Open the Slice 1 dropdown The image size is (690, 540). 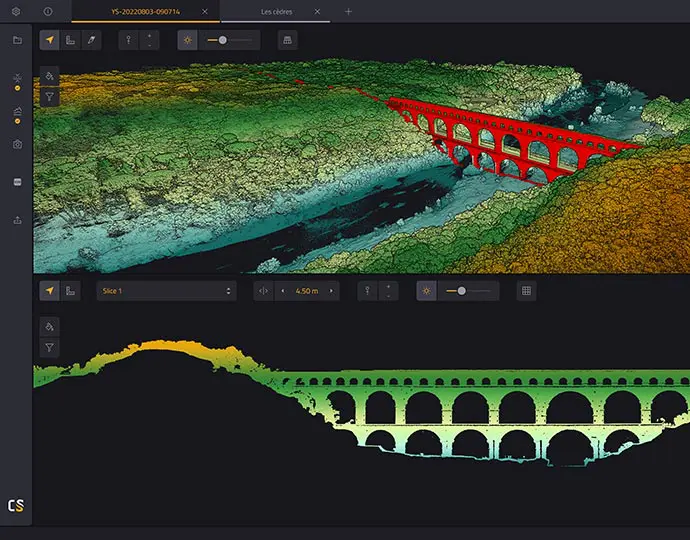tap(166, 291)
